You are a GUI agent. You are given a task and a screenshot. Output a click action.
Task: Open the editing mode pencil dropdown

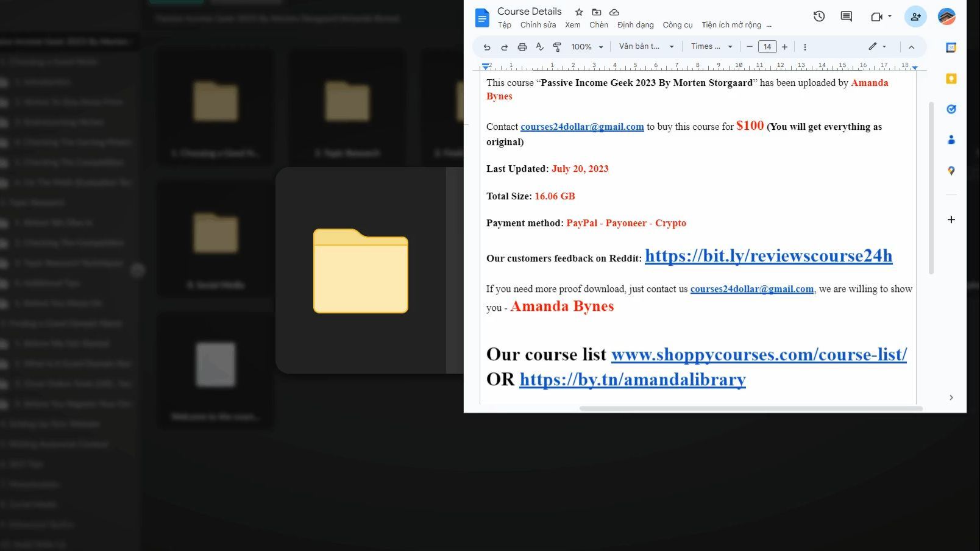pyautogui.click(x=878, y=46)
